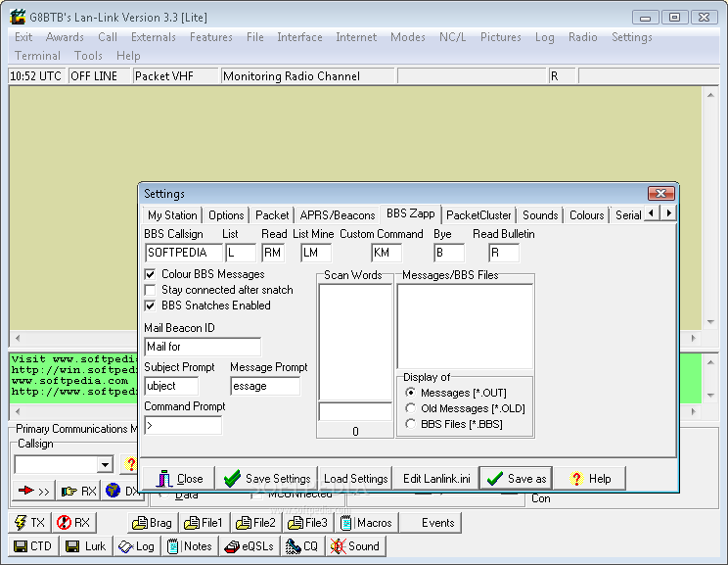The height and width of the screenshot is (565, 728).
Task: Open the PacketCluster tab
Action: coord(478,215)
